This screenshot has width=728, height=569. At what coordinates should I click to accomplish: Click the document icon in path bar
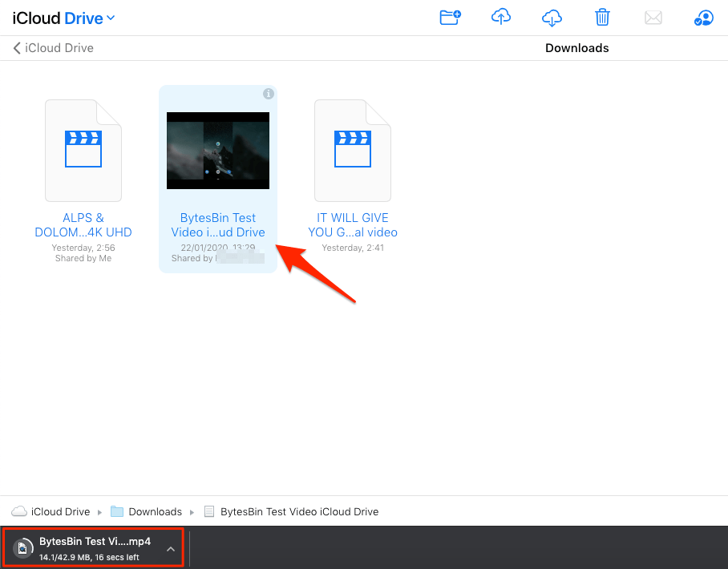click(x=209, y=511)
